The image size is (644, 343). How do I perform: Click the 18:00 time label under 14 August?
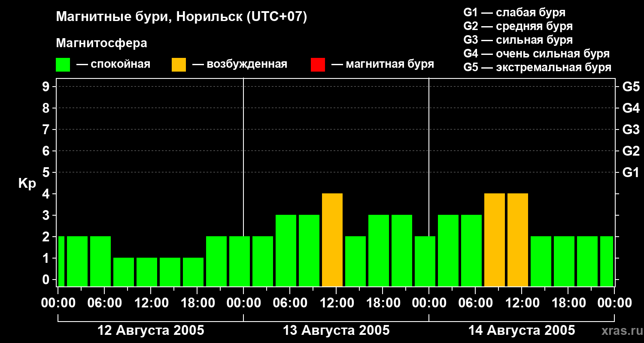click(568, 303)
